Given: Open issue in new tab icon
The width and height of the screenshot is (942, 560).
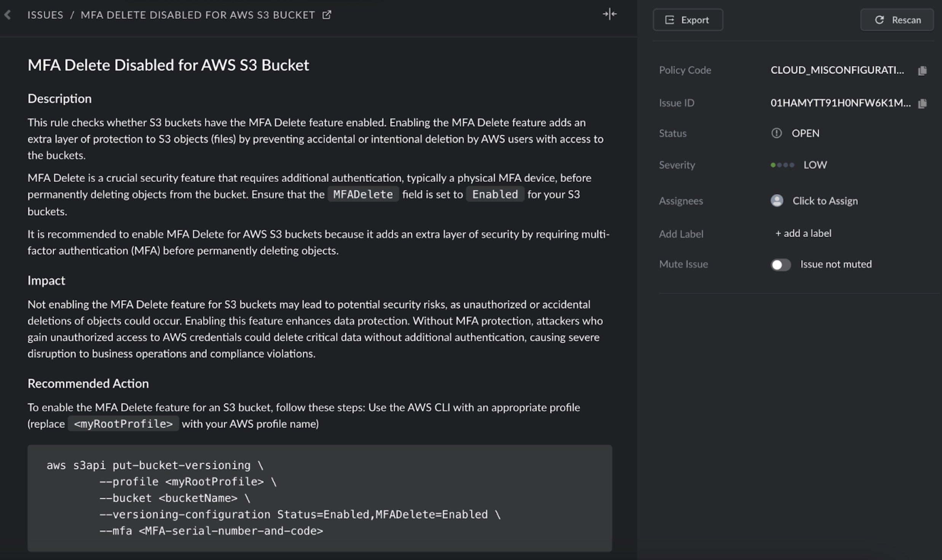Looking at the screenshot, I should 327,15.
